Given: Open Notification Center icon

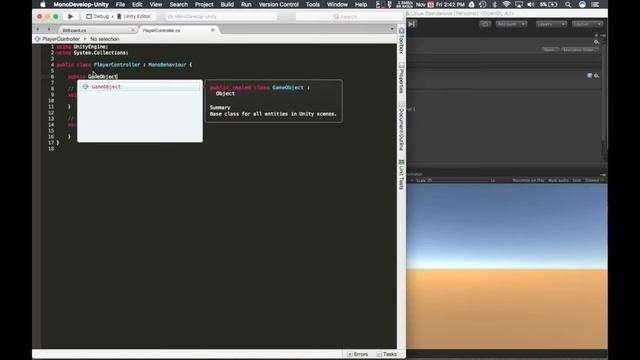Looking at the screenshot, I should pyautogui.click(x=595, y=4).
